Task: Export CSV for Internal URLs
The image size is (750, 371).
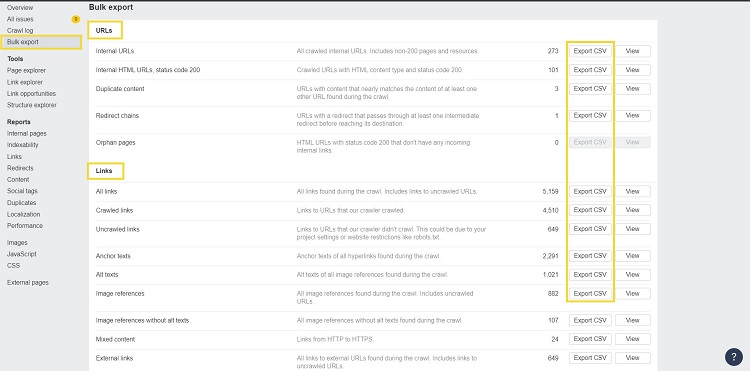Action: coord(590,51)
